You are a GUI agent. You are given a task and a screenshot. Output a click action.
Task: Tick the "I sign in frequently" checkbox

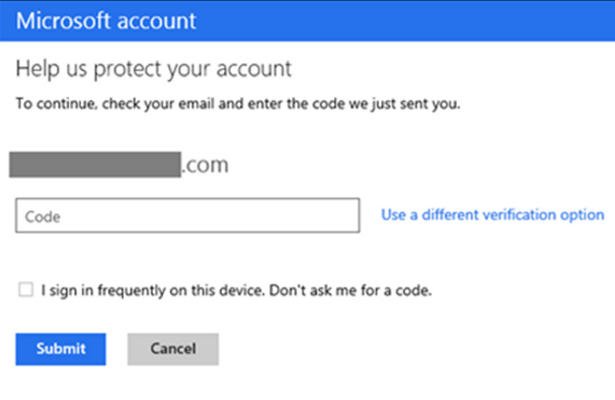25,290
